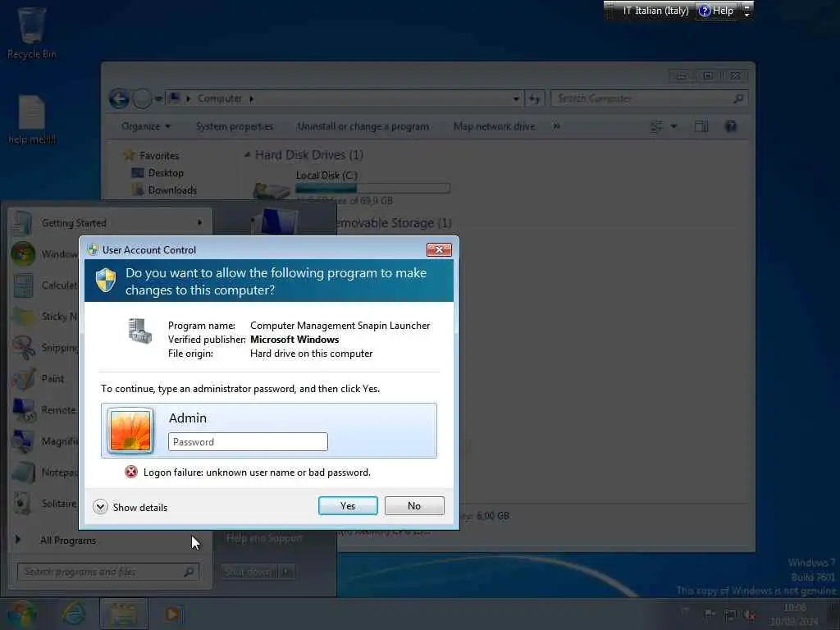
Task: Click the network tray icon
Action: (x=729, y=615)
